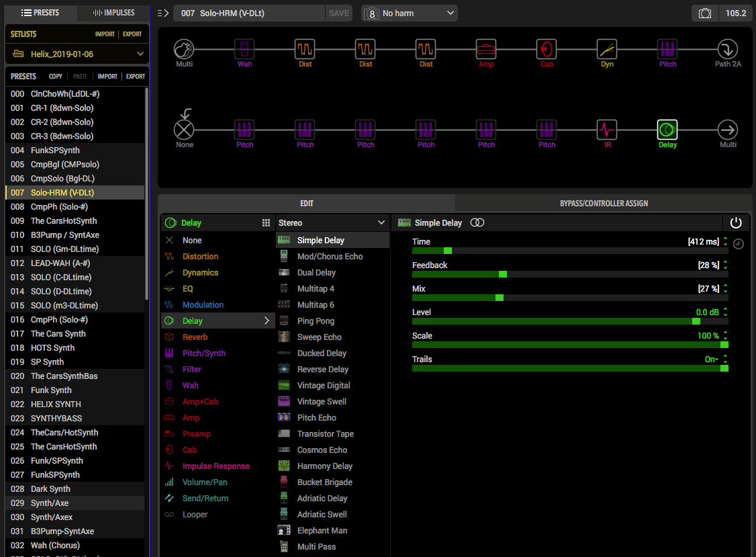Click the Save button
Screen dimensions: 756x557
(338, 13)
